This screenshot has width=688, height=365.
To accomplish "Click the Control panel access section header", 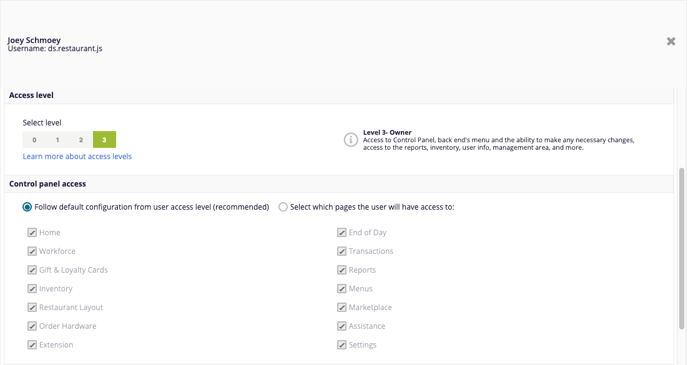I will [339, 184].
